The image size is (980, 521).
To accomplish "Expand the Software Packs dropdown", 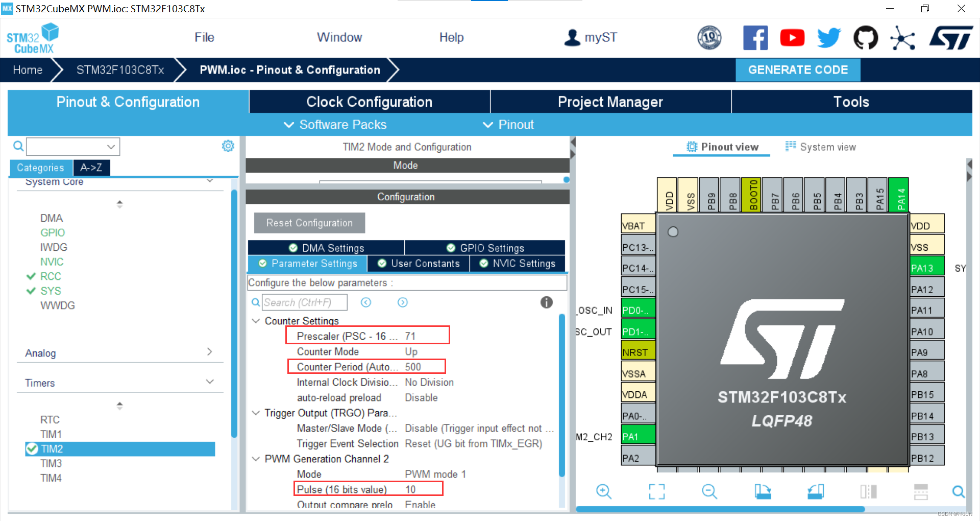I will pos(335,125).
